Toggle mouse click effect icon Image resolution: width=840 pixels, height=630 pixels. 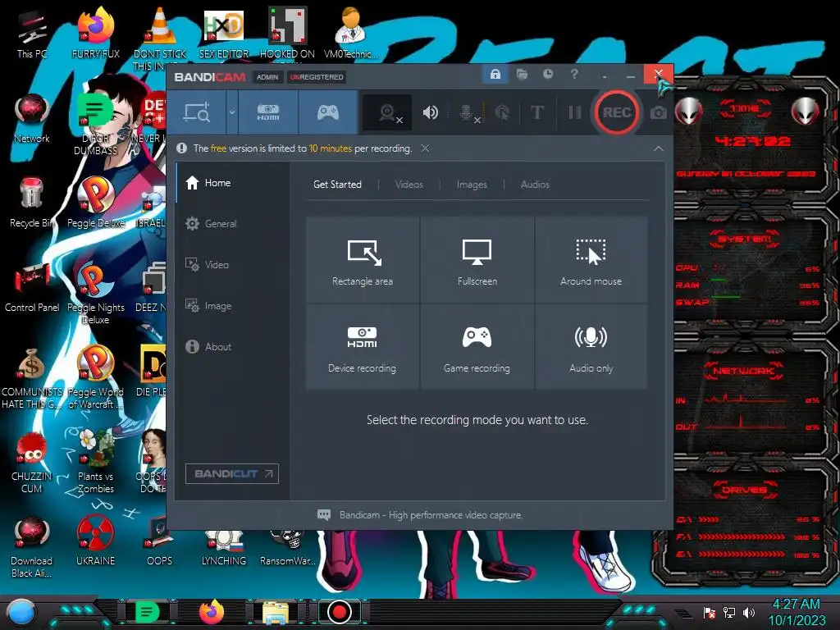tap(502, 112)
